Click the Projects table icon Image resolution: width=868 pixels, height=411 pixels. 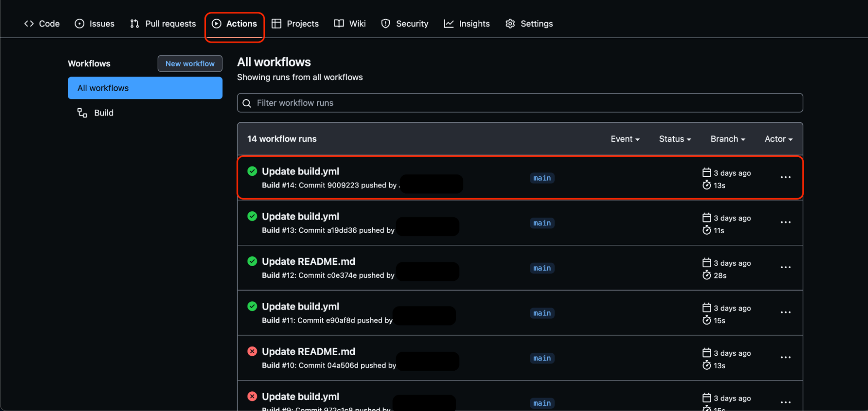(276, 24)
